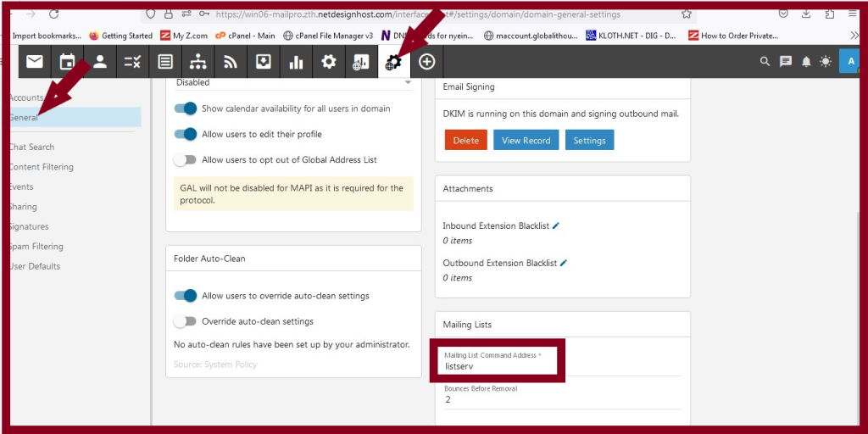Toggle Allow users to edit their profile
This screenshot has height=434, width=868.
(186, 134)
